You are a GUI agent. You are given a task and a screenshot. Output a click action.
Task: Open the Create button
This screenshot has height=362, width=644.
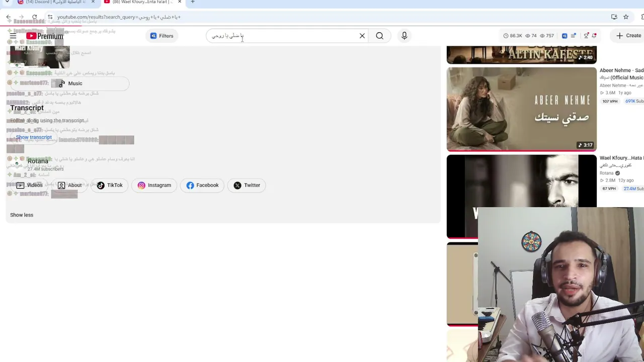coord(629,36)
